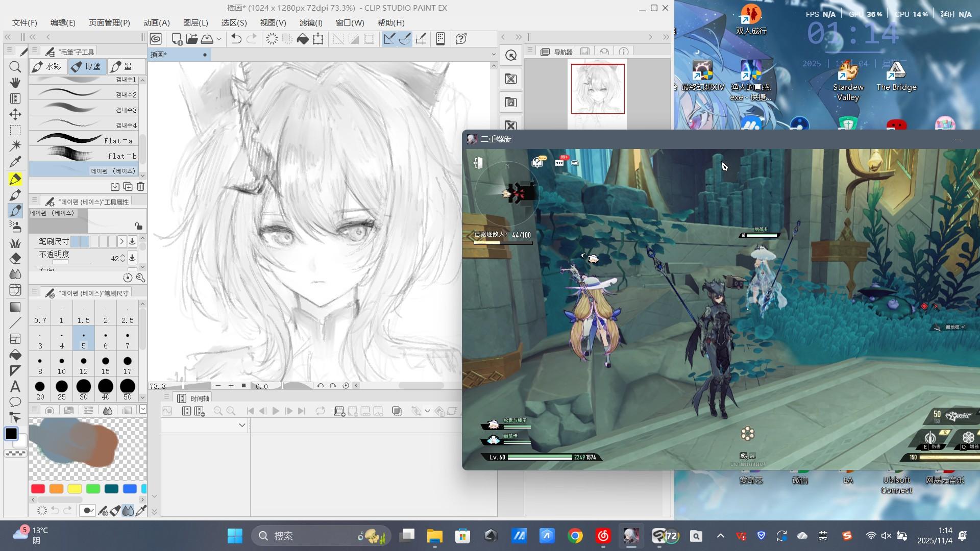Select the Eraser tool
This screenshot has width=980, height=551.
(15, 258)
